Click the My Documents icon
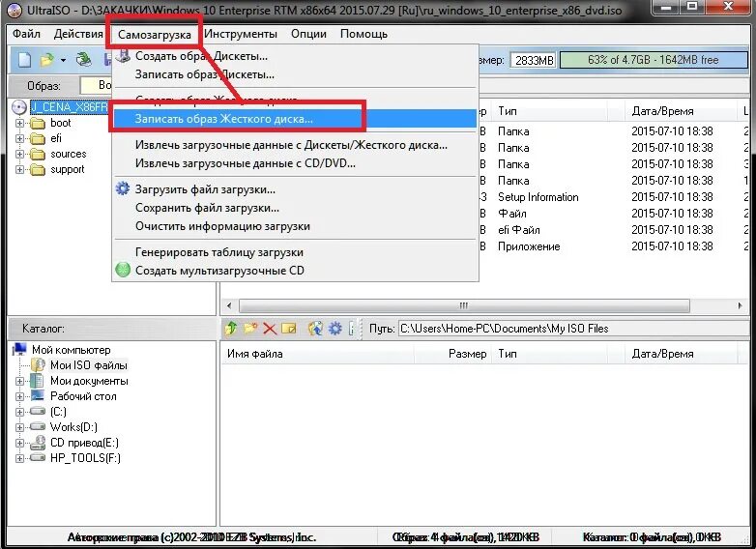The width and height of the screenshot is (756, 549). pos(37,381)
